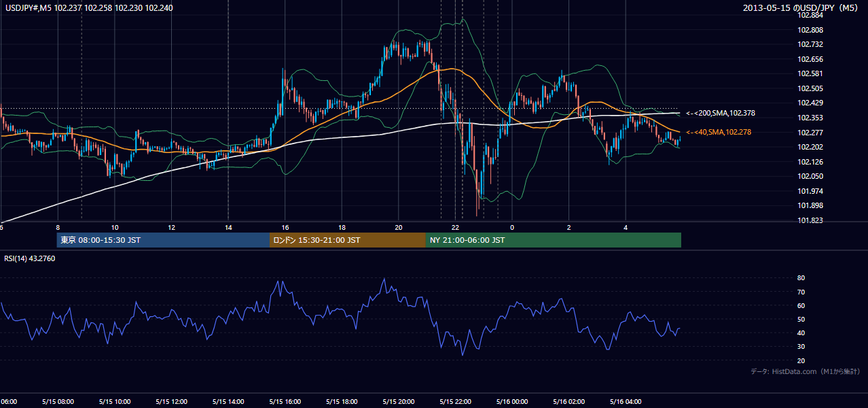Viewport: 868px width, 408px height.
Task: Click price axis value 102.277
Action: click(x=811, y=133)
